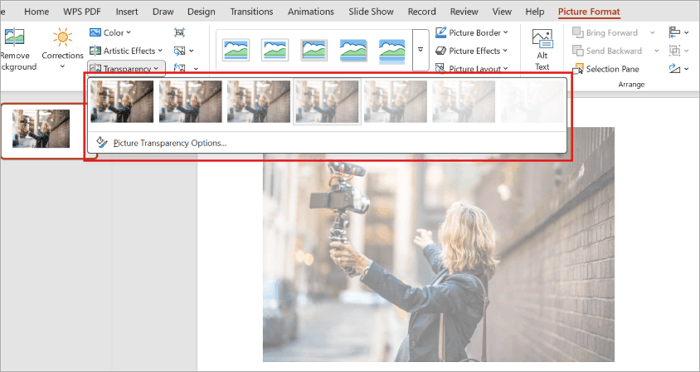Open the Artistic Effects dropdown
The width and height of the screenshot is (700, 372).
[126, 51]
